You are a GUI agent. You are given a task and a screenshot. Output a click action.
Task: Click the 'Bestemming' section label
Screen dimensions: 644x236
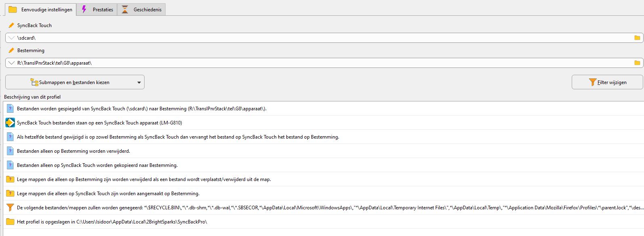point(31,51)
